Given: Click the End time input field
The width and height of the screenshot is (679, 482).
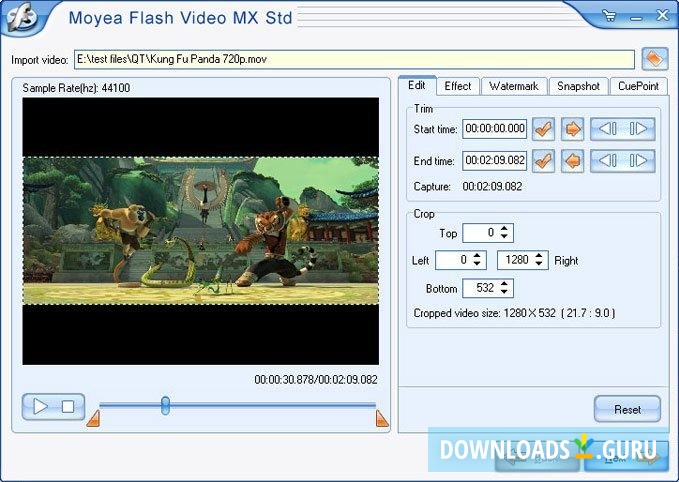Looking at the screenshot, I should 495,161.
